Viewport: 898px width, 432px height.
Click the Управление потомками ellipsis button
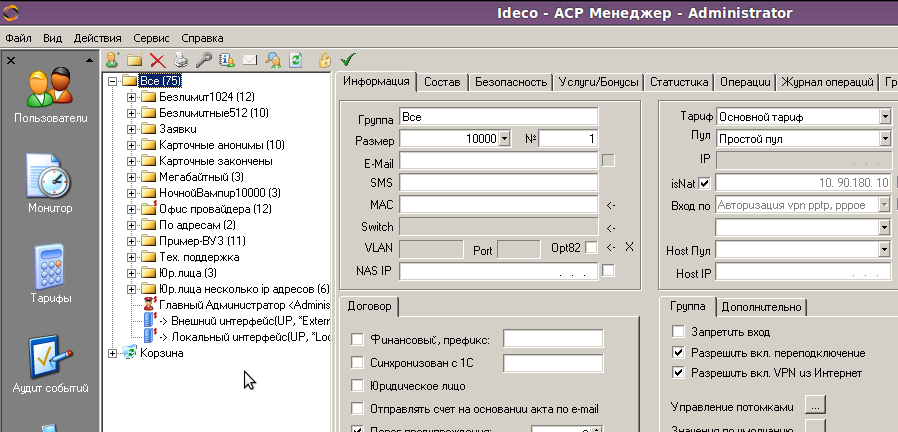pos(814,407)
